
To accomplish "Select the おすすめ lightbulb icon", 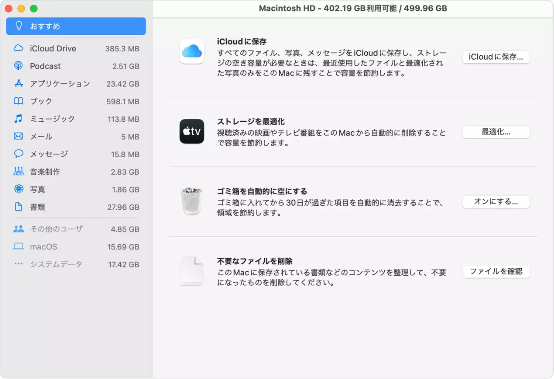I will click(19, 26).
